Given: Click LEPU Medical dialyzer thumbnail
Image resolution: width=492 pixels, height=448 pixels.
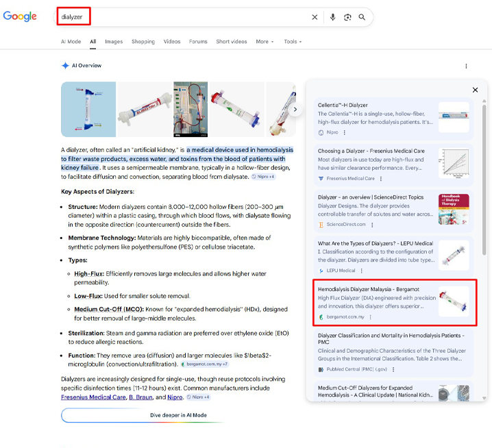Looking at the screenshot, I should [454, 256].
